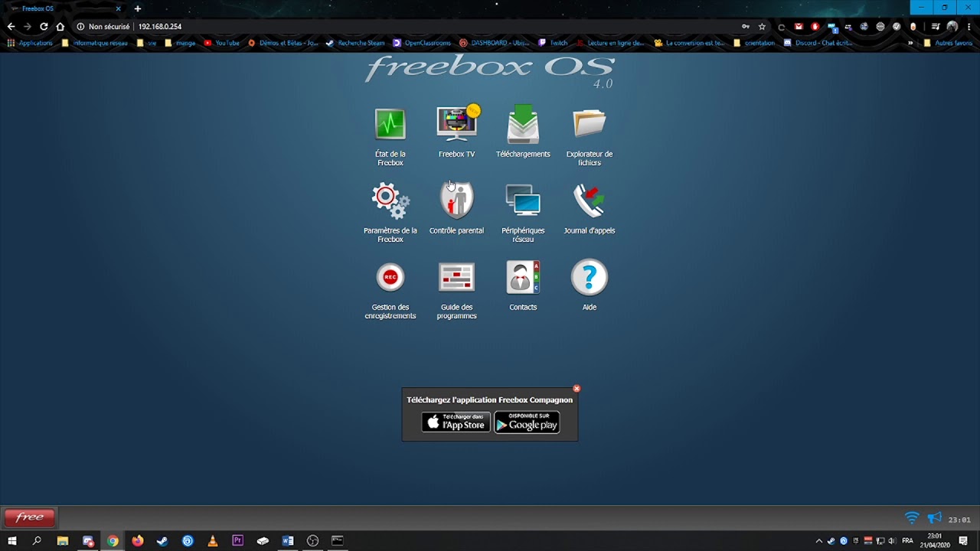The width and height of the screenshot is (980, 551).
Task: Open the Applications bookmarks shortcut
Action: click(30, 43)
